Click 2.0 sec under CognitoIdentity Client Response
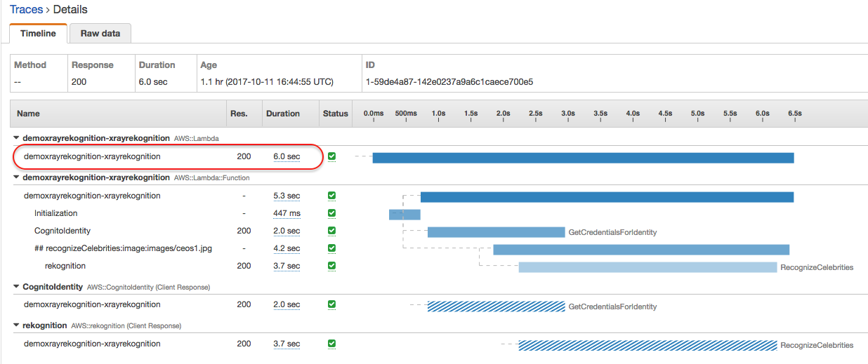The width and height of the screenshot is (868, 364). click(287, 304)
